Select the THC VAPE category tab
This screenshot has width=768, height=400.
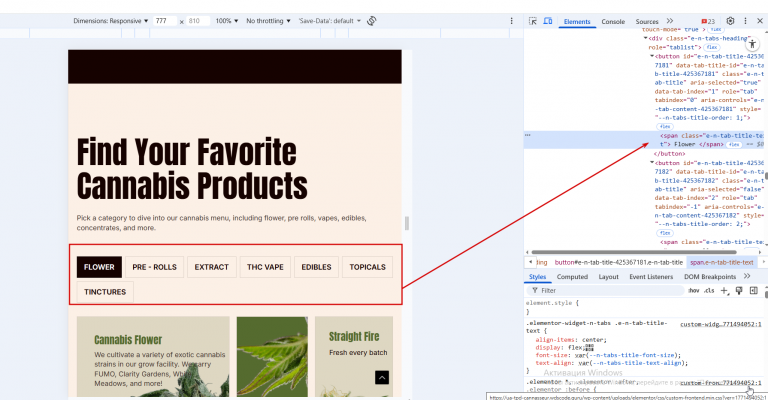pyautogui.click(x=265, y=267)
